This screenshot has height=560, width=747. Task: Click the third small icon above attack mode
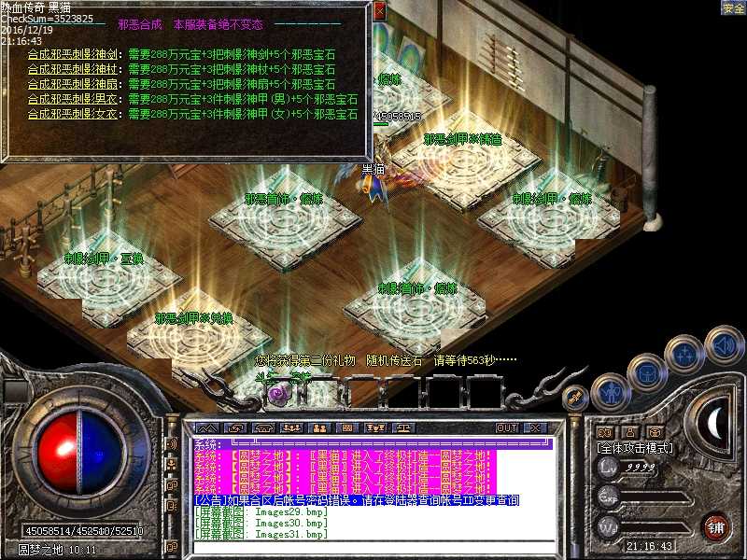point(655,432)
